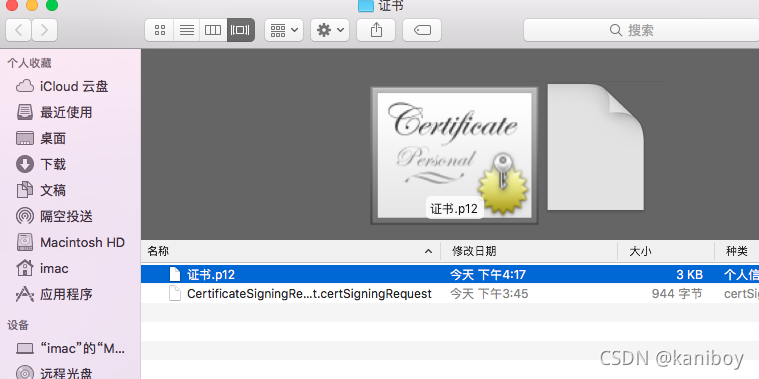Click the 个人收藏 sidebar section header

29,63
